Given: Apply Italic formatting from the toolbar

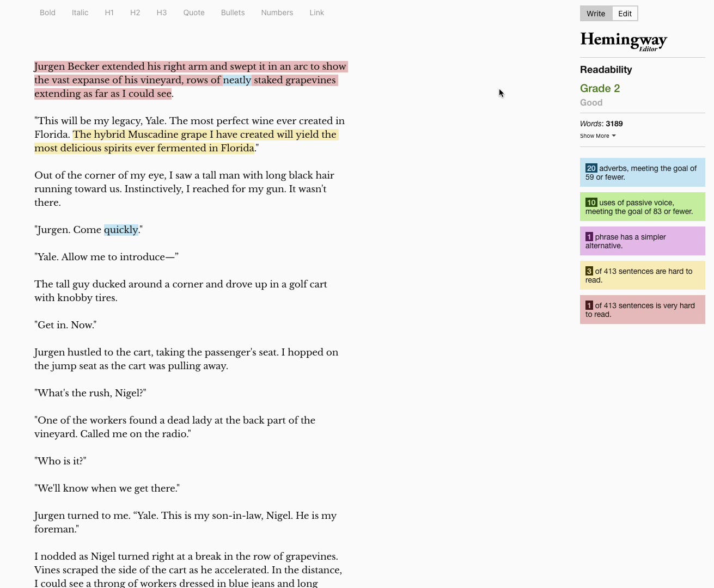Looking at the screenshot, I should tap(80, 13).
